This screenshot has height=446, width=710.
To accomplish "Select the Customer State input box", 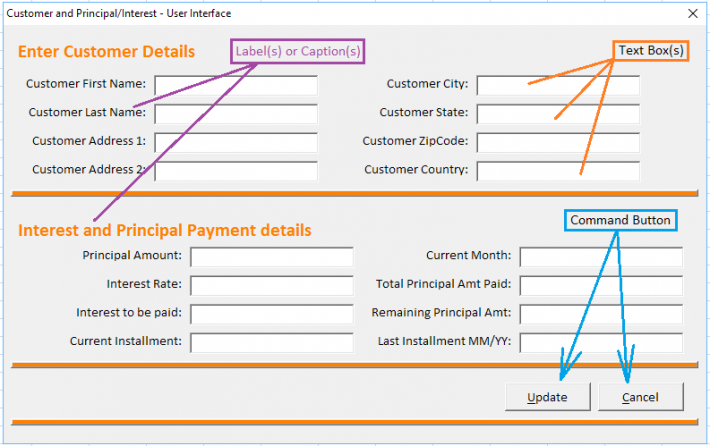I will tap(558, 113).
